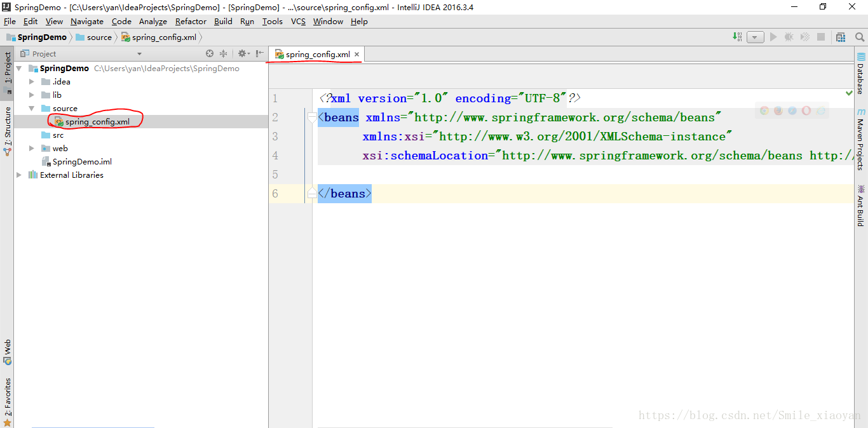The width and height of the screenshot is (868, 428).
Task: Select SpringDemo.iml in the tree
Action: click(x=82, y=162)
